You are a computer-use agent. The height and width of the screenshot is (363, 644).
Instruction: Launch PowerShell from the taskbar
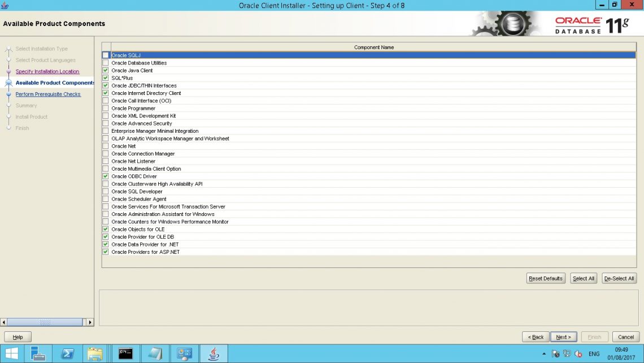67,353
